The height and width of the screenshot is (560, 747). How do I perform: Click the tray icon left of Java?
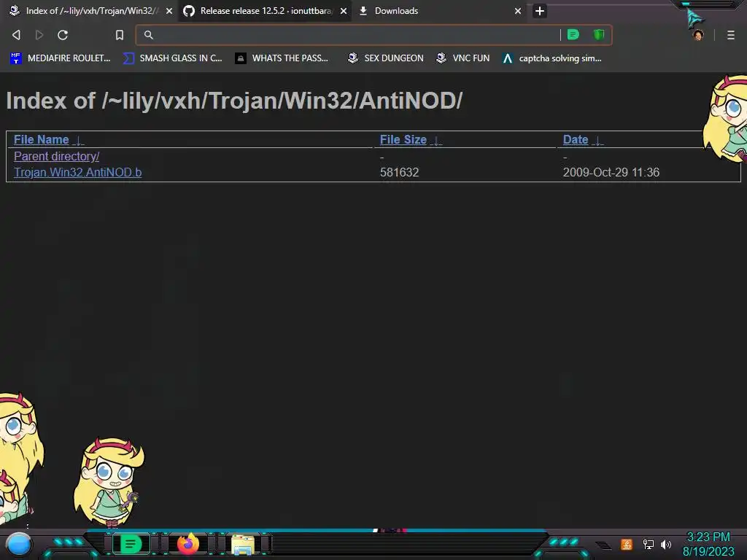pyautogui.click(x=603, y=545)
